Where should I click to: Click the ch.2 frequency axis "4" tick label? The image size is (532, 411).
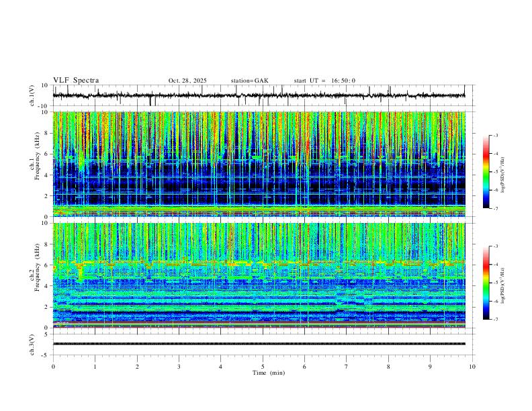coord(46,286)
